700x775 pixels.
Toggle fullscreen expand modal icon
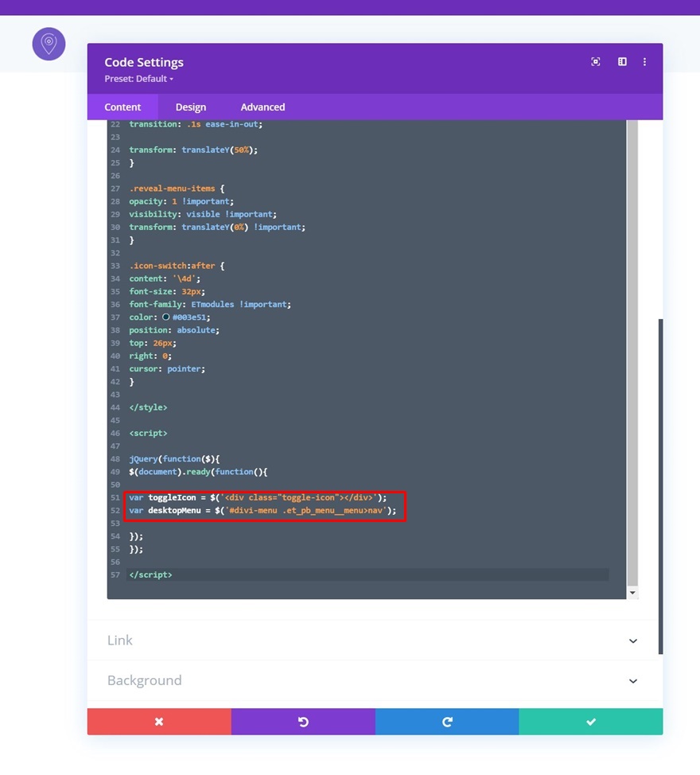point(595,62)
